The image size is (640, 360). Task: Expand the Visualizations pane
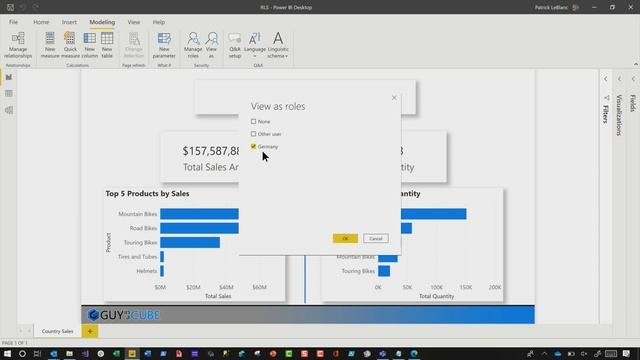point(620,79)
